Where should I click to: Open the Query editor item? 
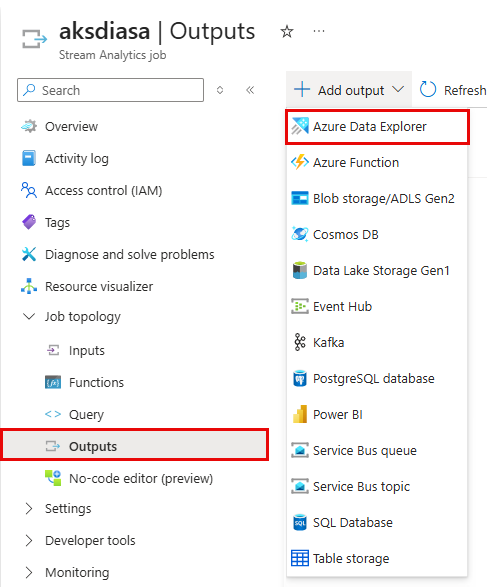coord(86,414)
